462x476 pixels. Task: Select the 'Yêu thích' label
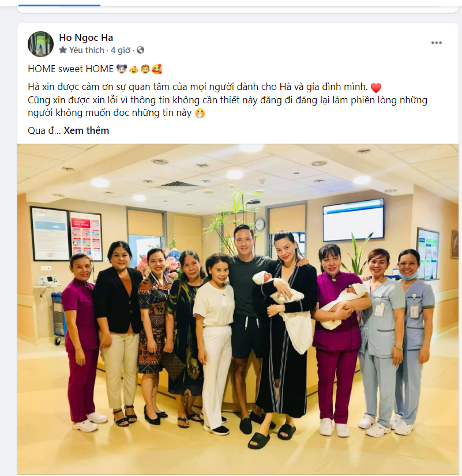coord(87,50)
